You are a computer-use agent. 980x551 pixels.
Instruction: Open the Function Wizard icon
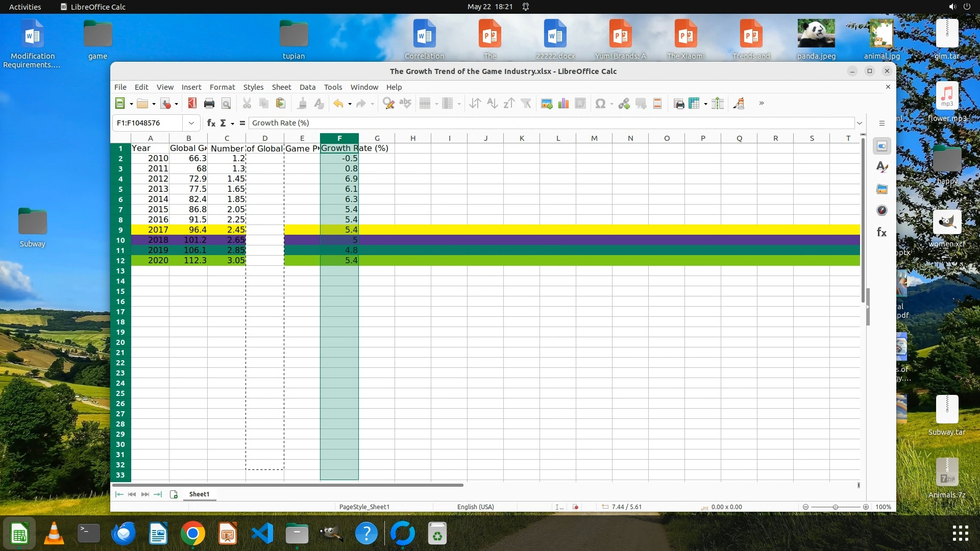[x=211, y=123]
